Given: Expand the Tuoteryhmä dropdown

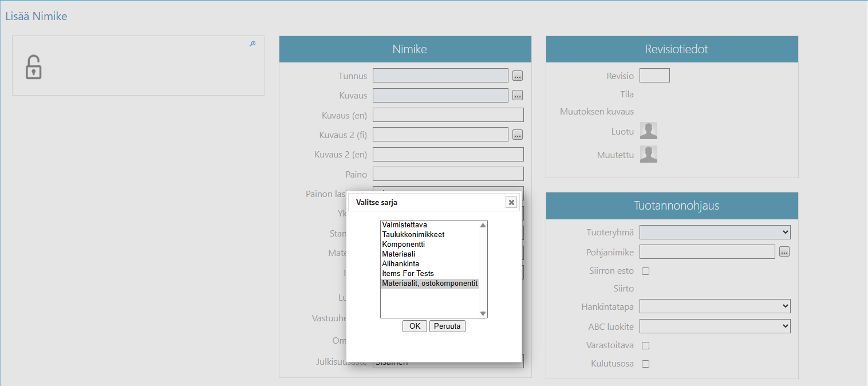Looking at the screenshot, I should pos(715,232).
